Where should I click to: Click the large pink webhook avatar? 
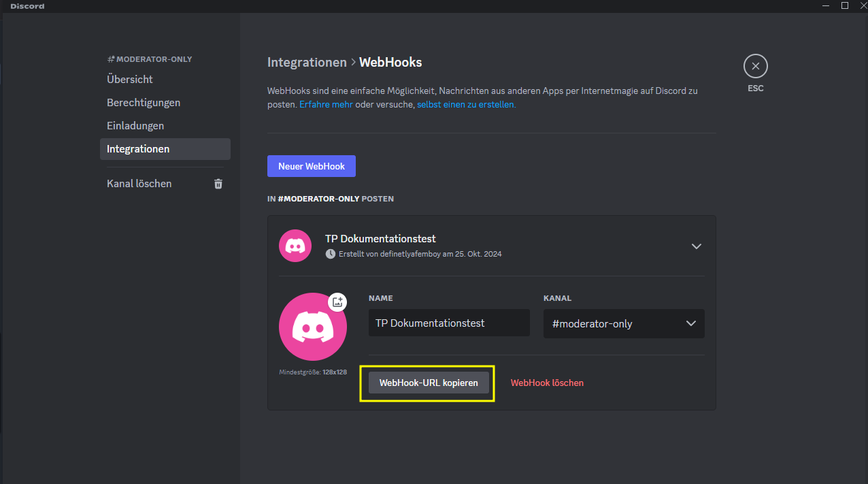click(x=312, y=327)
